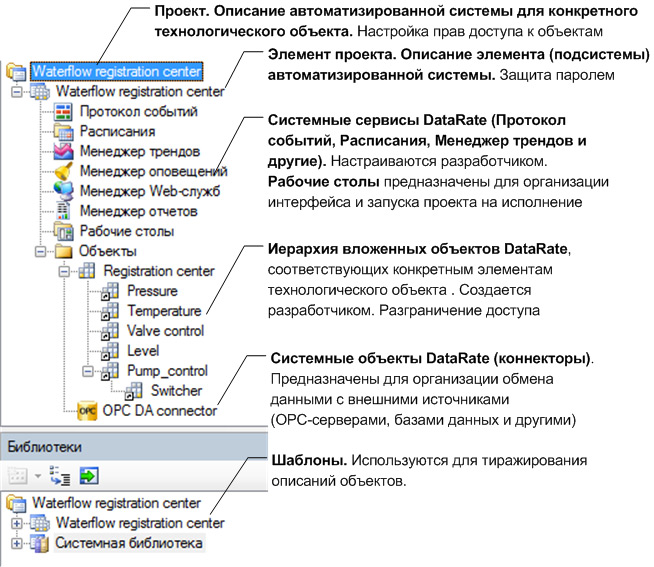This screenshot has height=567, width=654.
Task: Select OPC DA connector
Action: tap(160, 411)
